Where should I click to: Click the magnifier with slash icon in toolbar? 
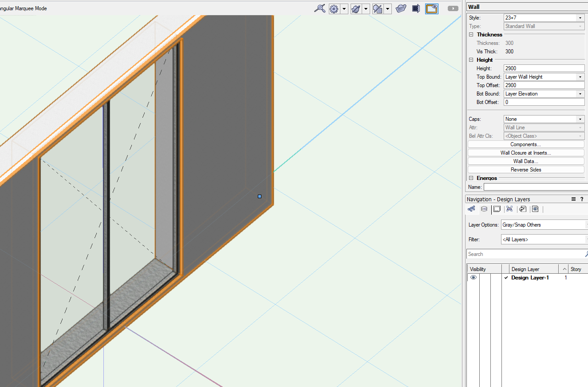coord(320,8)
